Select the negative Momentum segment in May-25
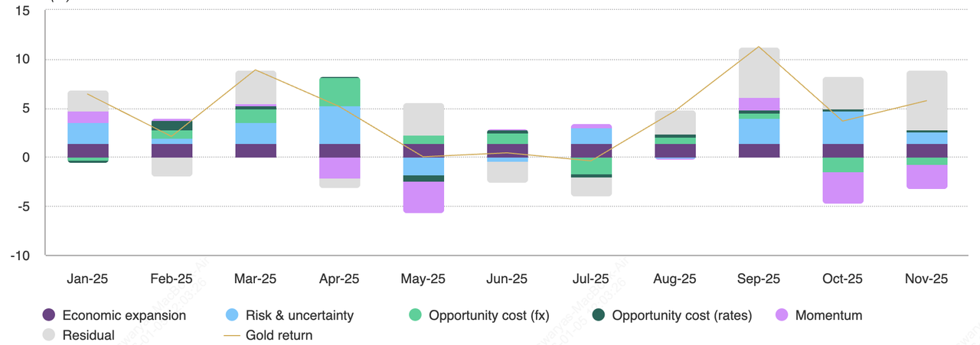 coord(423,197)
